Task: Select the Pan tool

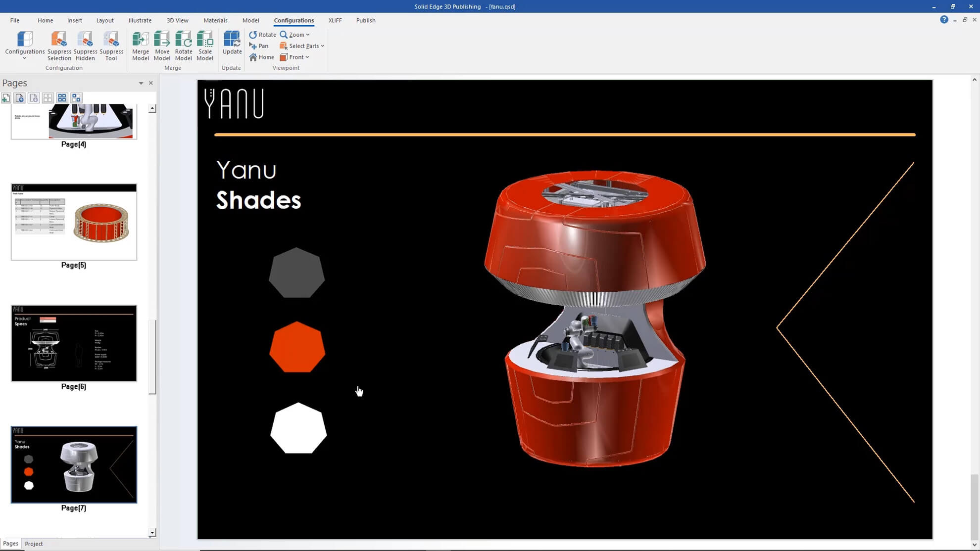Action: pyautogui.click(x=259, y=46)
